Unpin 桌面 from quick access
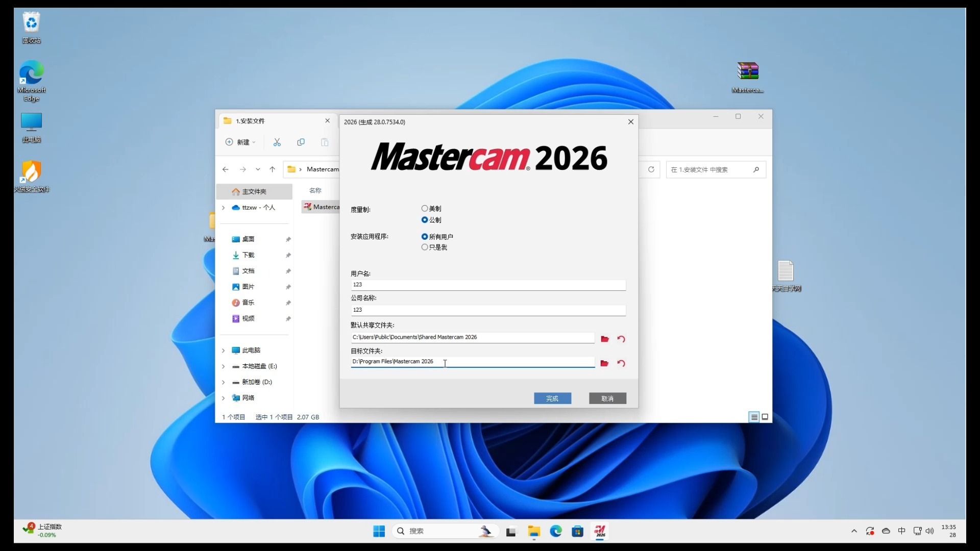Viewport: 980px width, 551px height. 288,239
